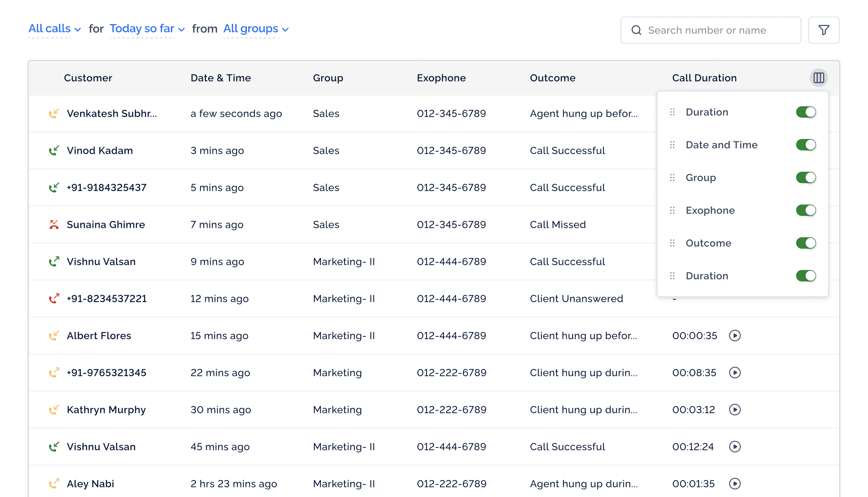Open the column settings icon
The height and width of the screenshot is (497, 868).
point(819,78)
